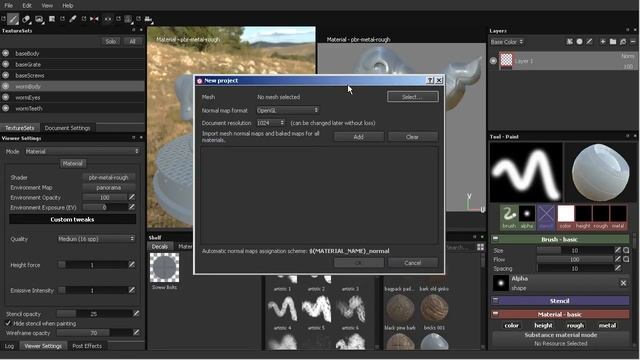Screen dimensions: 640x360
Task: Open the Decals tab in Shelf
Action: pyautogui.click(x=160, y=246)
